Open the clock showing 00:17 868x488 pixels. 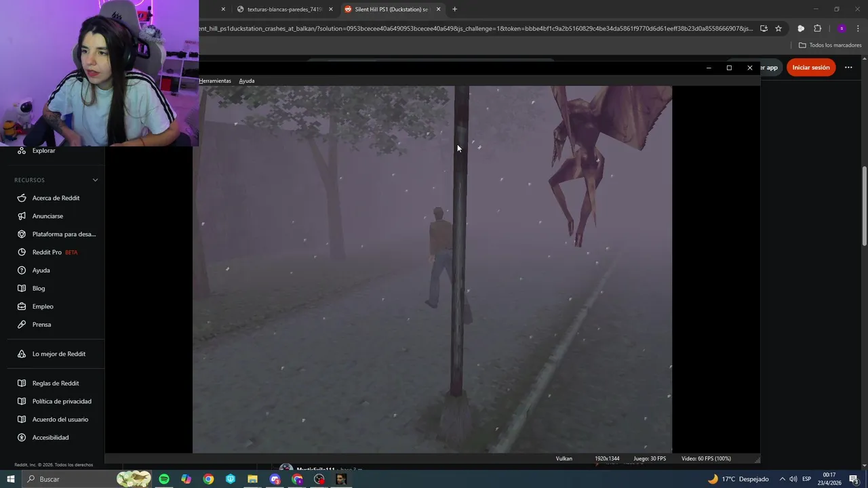point(829,479)
